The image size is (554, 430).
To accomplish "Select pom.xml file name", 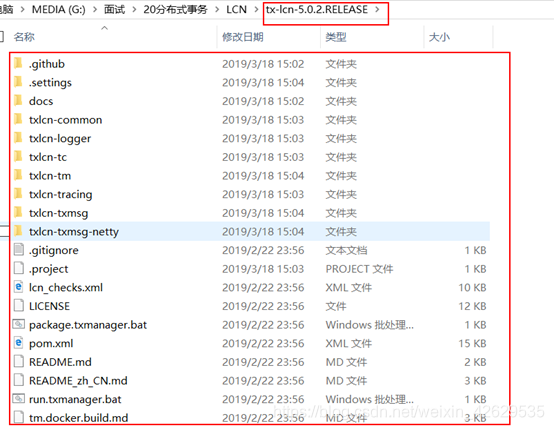I will [51, 343].
